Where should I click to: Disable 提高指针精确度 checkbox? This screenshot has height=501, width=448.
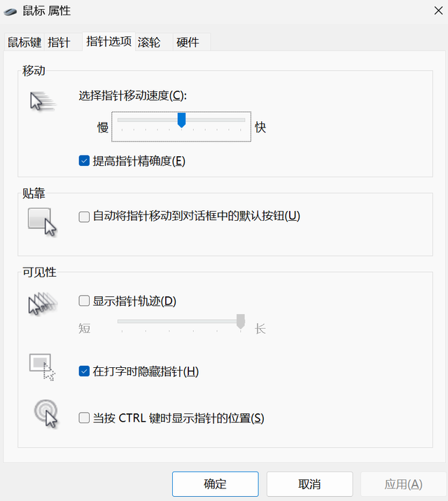click(x=85, y=161)
